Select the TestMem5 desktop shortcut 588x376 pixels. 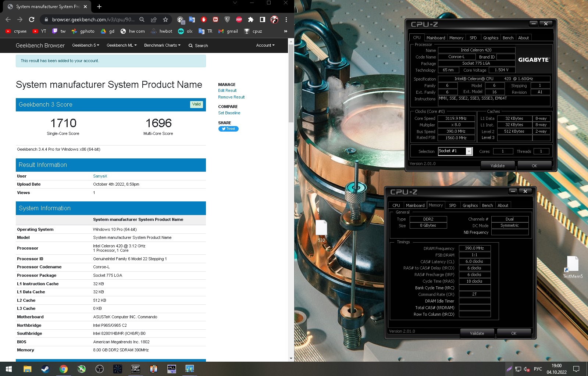(x=573, y=267)
